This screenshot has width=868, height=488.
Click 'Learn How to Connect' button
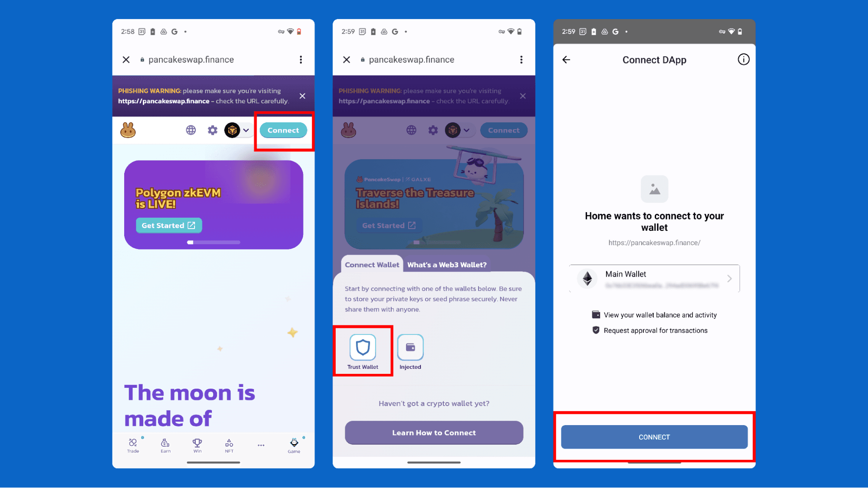433,432
